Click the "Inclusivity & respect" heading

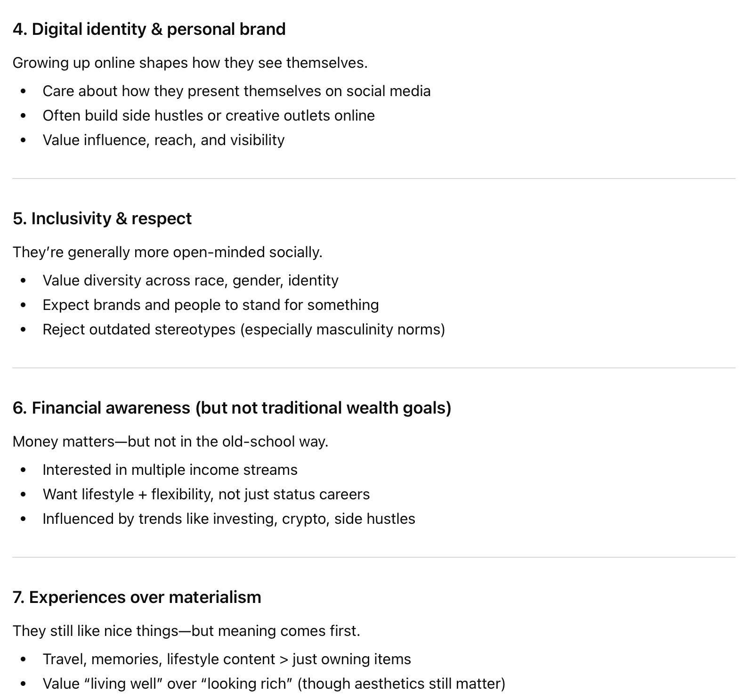click(102, 219)
